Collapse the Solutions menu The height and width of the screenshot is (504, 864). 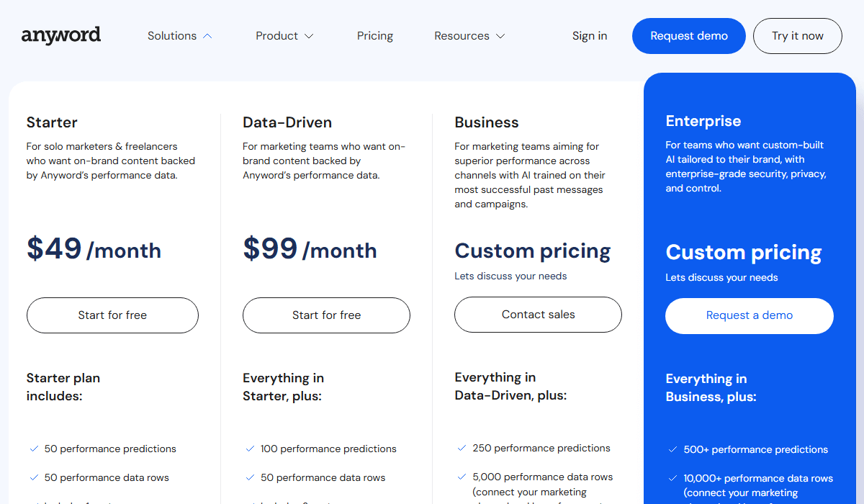coord(179,35)
